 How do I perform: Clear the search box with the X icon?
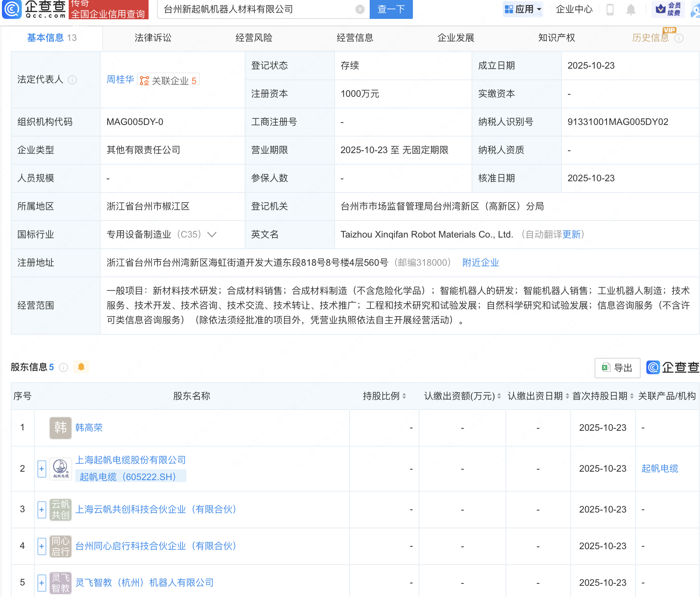point(360,9)
